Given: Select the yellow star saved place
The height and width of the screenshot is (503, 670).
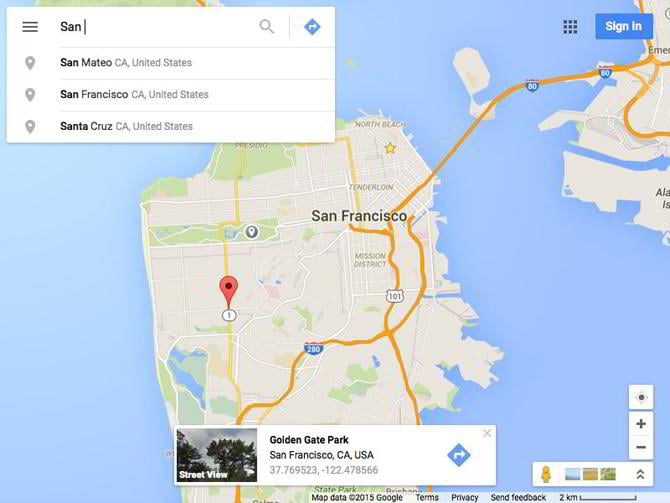Looking at the screenshot, I should tap(390, 148).
